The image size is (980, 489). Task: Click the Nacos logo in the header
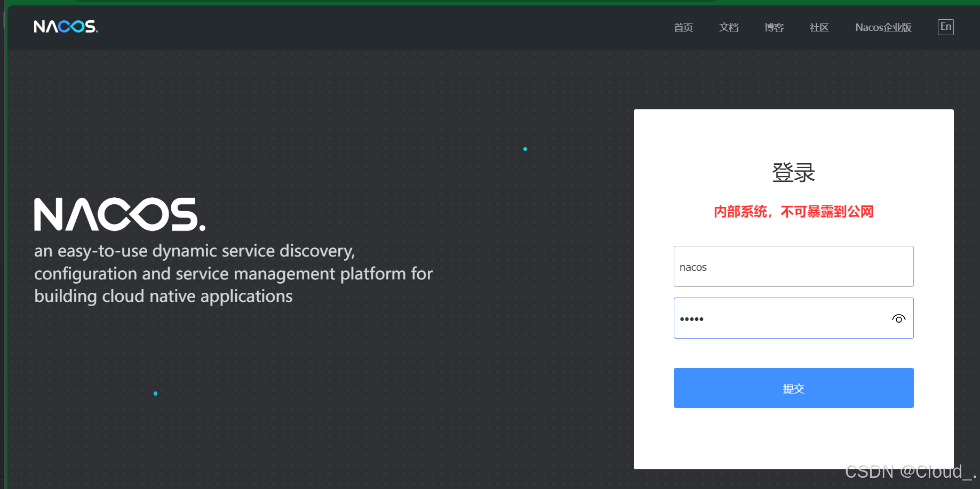coord(66,27)
